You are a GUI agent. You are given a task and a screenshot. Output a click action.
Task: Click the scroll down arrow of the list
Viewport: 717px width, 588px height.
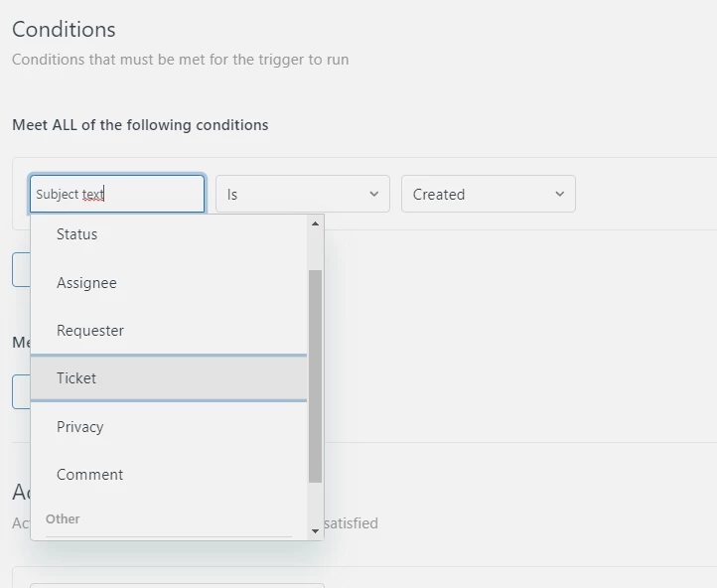[316, 531]
